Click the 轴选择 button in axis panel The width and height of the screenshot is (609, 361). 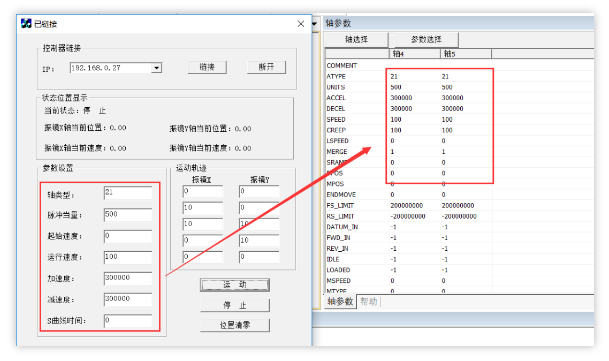356,40
